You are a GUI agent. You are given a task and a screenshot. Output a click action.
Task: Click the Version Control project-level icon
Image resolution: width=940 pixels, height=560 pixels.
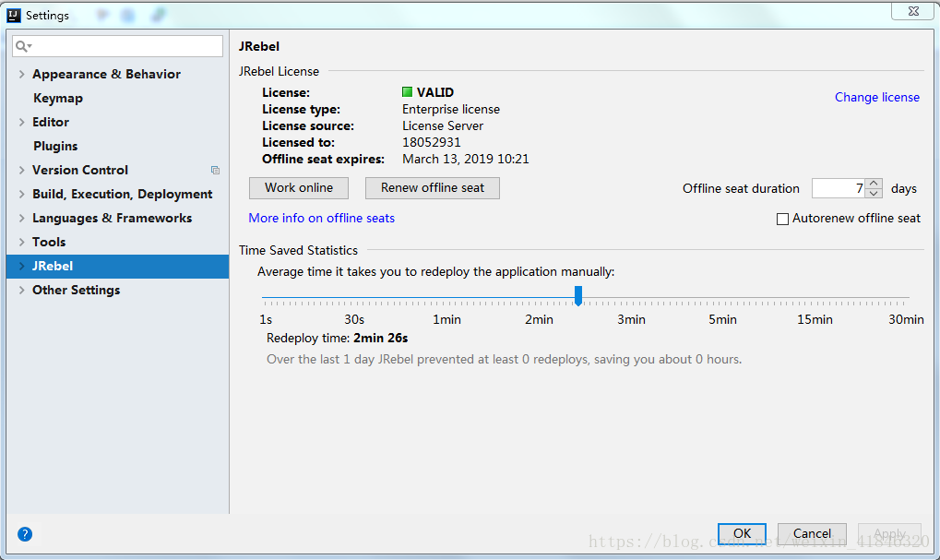point(215,171)
